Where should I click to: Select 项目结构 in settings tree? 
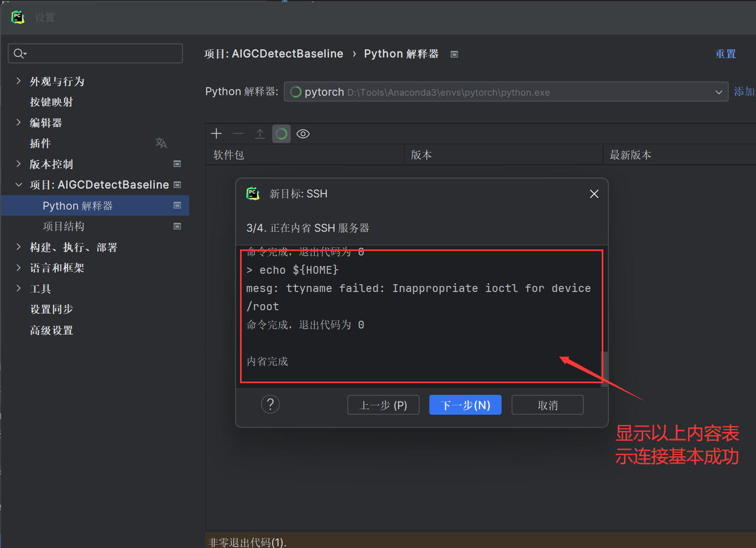pyautogui.click(x=63, y=226)
